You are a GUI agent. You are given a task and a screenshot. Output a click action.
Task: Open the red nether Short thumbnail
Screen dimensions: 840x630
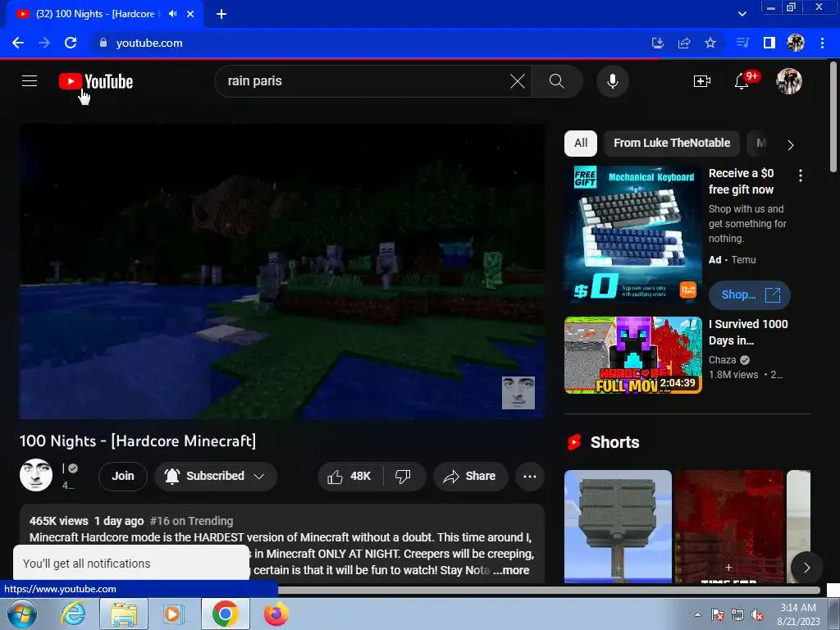click(728, 527)
